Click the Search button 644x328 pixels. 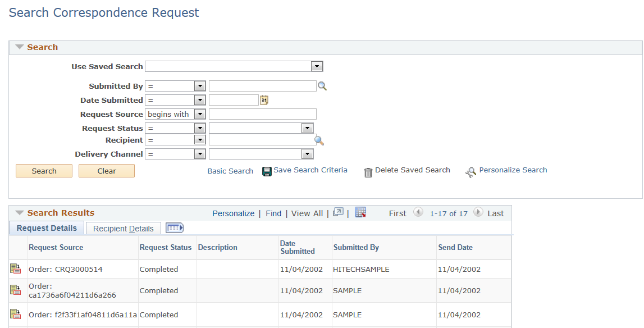click(44, 171)
